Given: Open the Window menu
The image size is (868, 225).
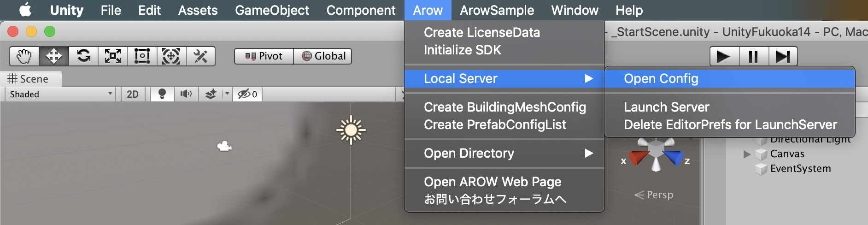Looking at the screenshot, I should click(575, 10).
